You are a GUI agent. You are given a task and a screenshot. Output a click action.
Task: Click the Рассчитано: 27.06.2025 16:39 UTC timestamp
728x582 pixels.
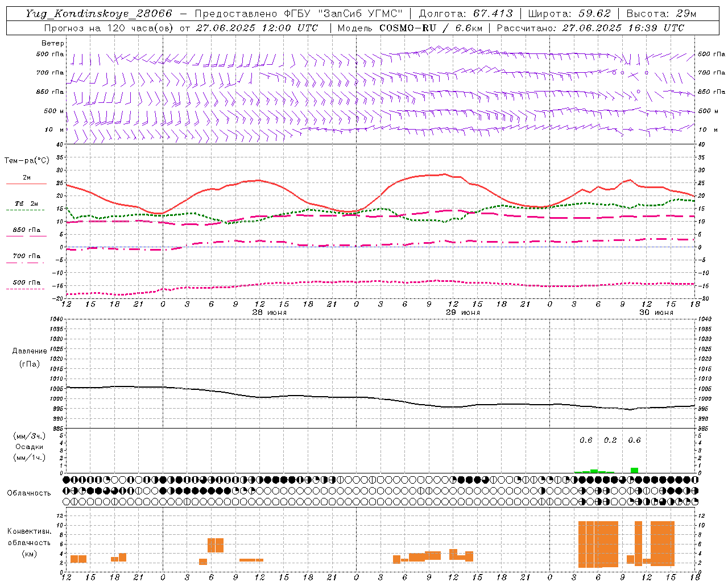pos(590,28)
